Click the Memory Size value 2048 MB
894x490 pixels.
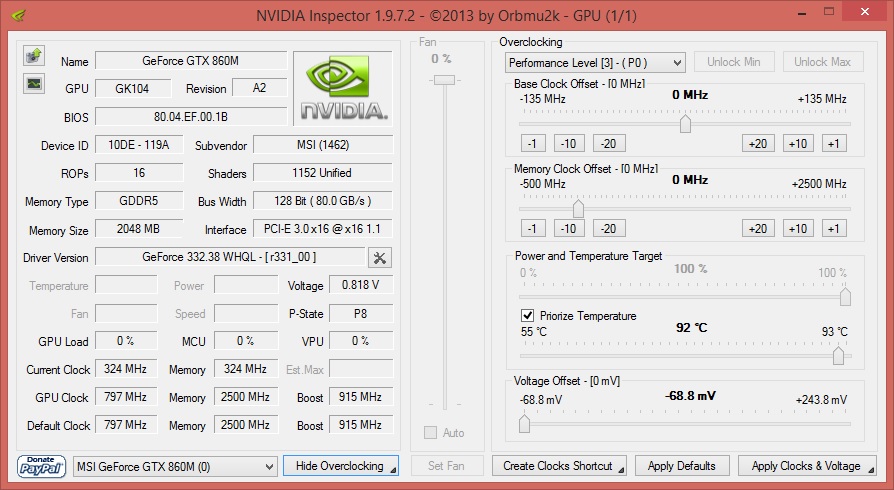click(139, 228)
